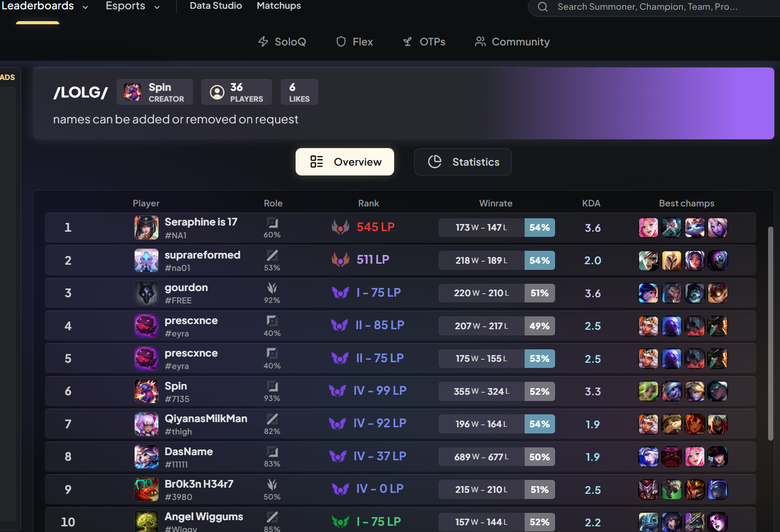Click the Master rank emblem in gourdon's row
Viewport: 780px width, 532px height.
(x=340, y=293)
